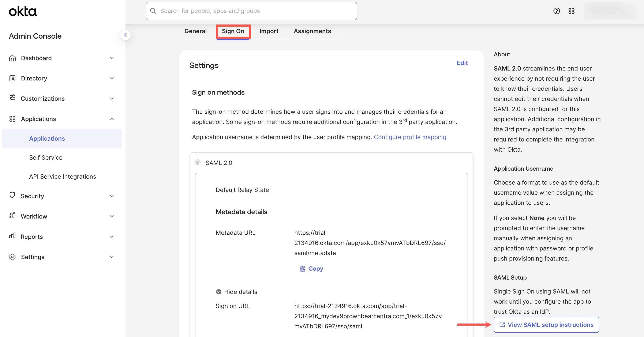
Task: Collapse the Applications section
Action: click(112, 119)
